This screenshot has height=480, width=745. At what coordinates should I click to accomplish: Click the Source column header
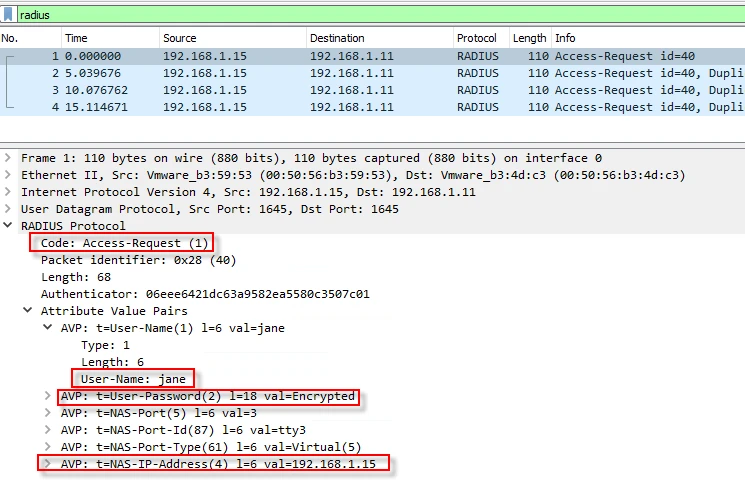180,38
